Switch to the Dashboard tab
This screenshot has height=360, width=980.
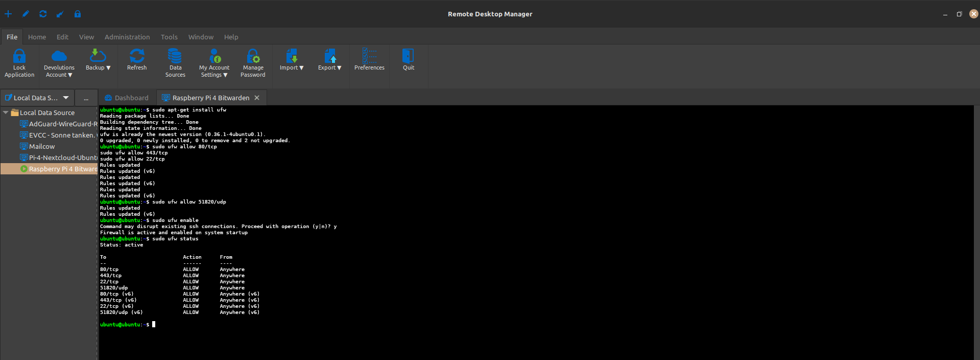coord(127,98)
